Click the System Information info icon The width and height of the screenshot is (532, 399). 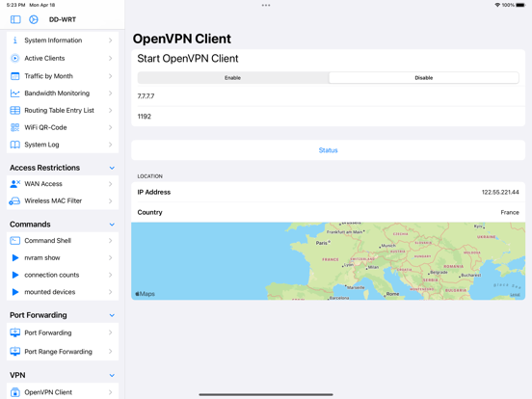coord(14,40)
